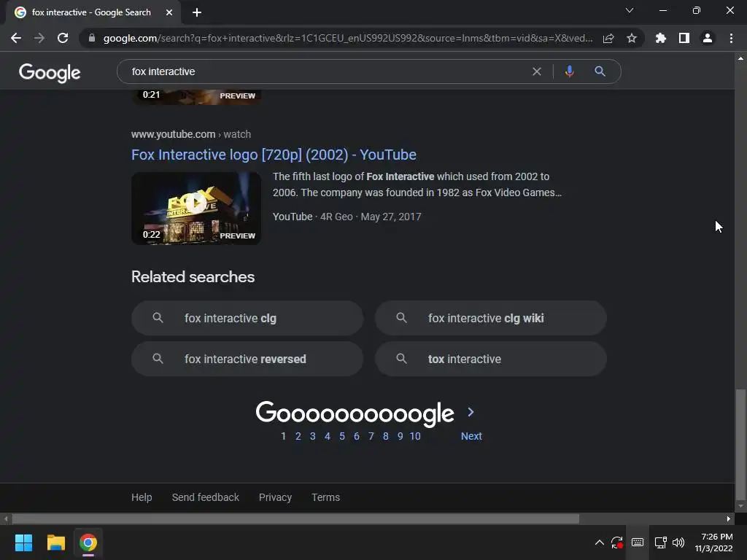The width and height of the screenshot is (747, 560).
Task: View site info lock icon
Action: point(92,38)
